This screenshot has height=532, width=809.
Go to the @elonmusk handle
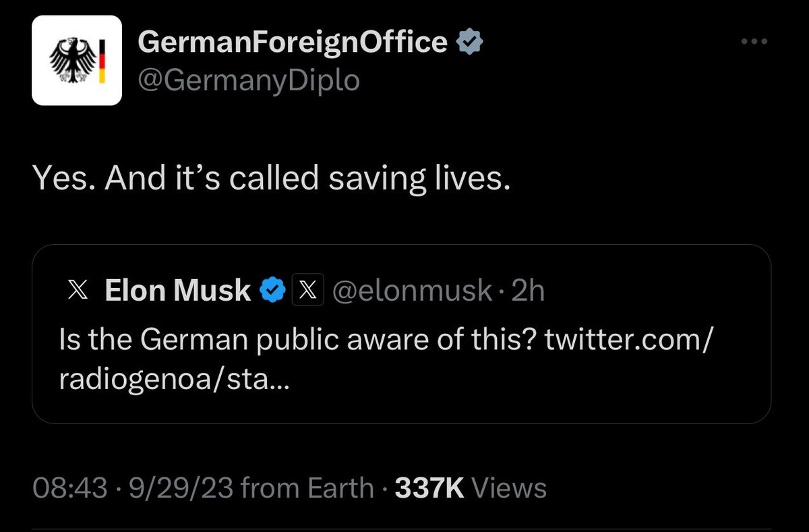(x=413, y=291)
